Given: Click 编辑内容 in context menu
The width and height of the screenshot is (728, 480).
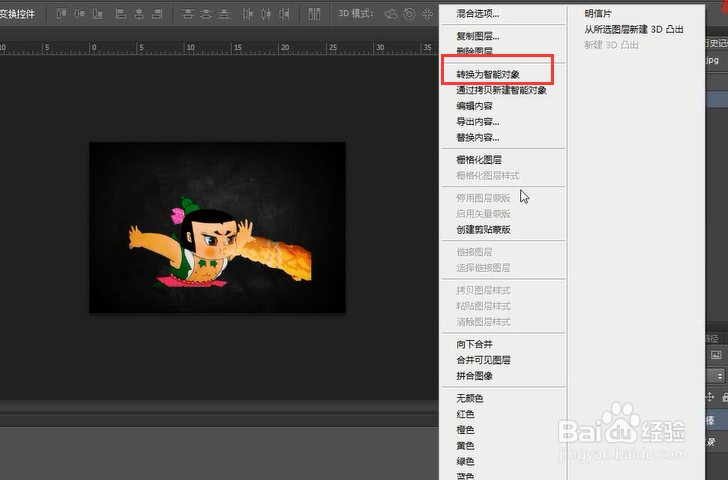Looking at the screenshot, I should 474,106.
